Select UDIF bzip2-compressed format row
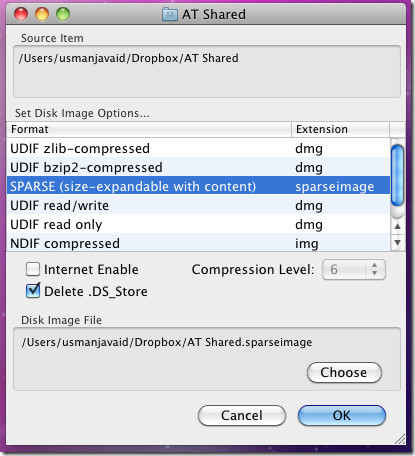415x456 pixels. click(x=198, y=167)
